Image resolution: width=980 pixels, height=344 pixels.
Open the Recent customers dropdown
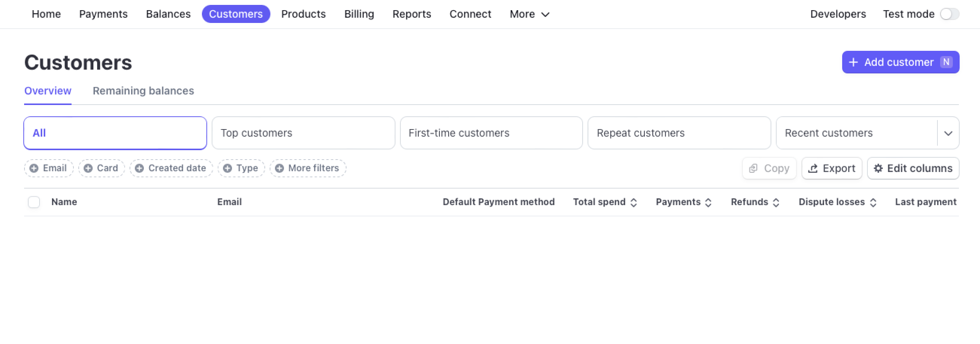click(x=949, y=132)
